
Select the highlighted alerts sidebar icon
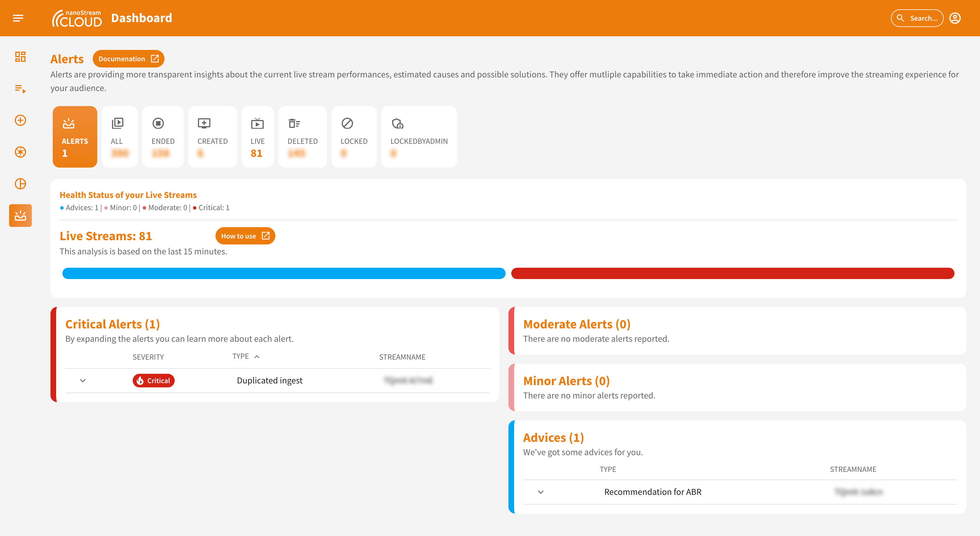pyautogui.click(x=20, y=215)
